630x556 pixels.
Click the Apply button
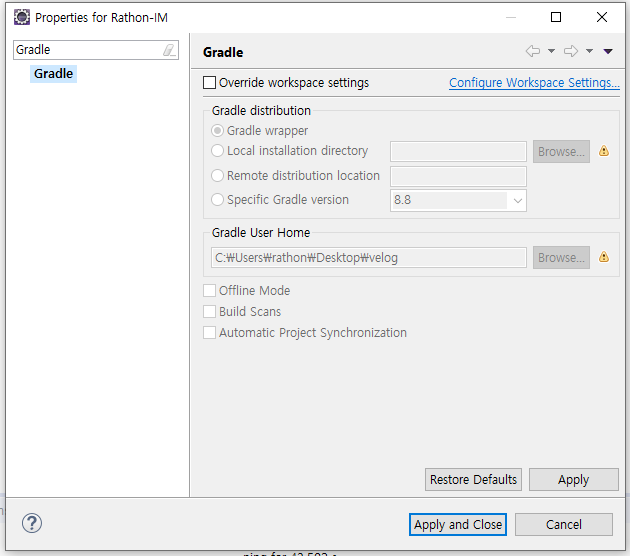[x=573, y=479]
